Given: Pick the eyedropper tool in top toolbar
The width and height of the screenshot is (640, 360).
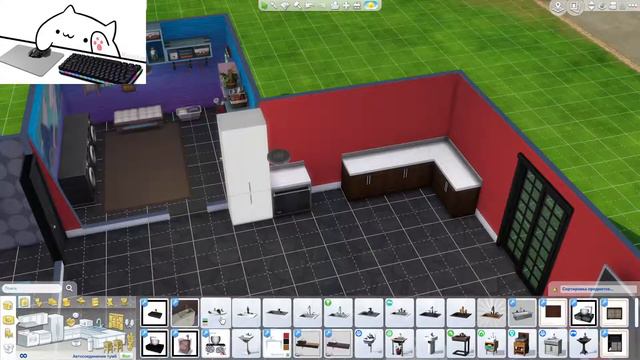Looking at the screenshot, I should [x=274, y=5].
